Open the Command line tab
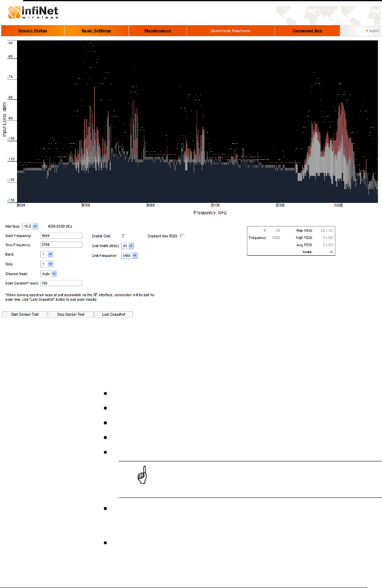 tap(307, 31)
